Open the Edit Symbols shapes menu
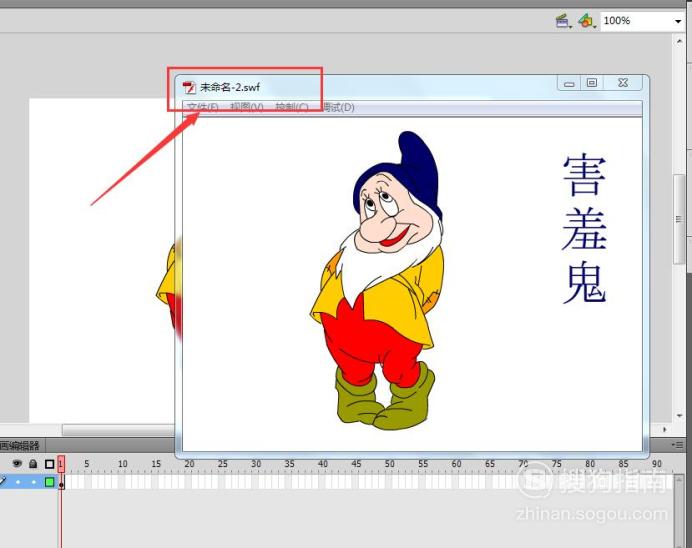Image resolution: width=692 pixels, height=548 pixels. pos(587,21)
